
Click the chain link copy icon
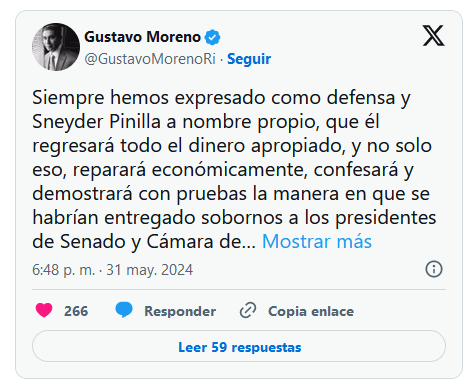[x=248, y=310]
